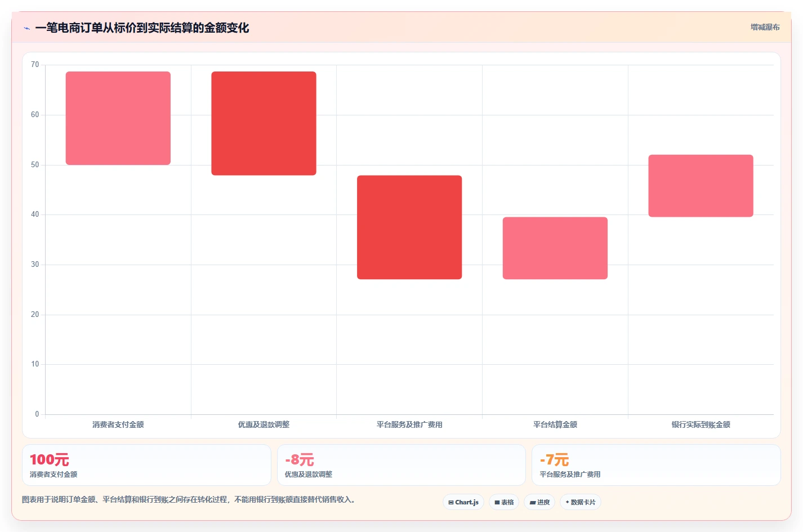Click the x-axis label 银行实际到账金额

coord(701,424)
